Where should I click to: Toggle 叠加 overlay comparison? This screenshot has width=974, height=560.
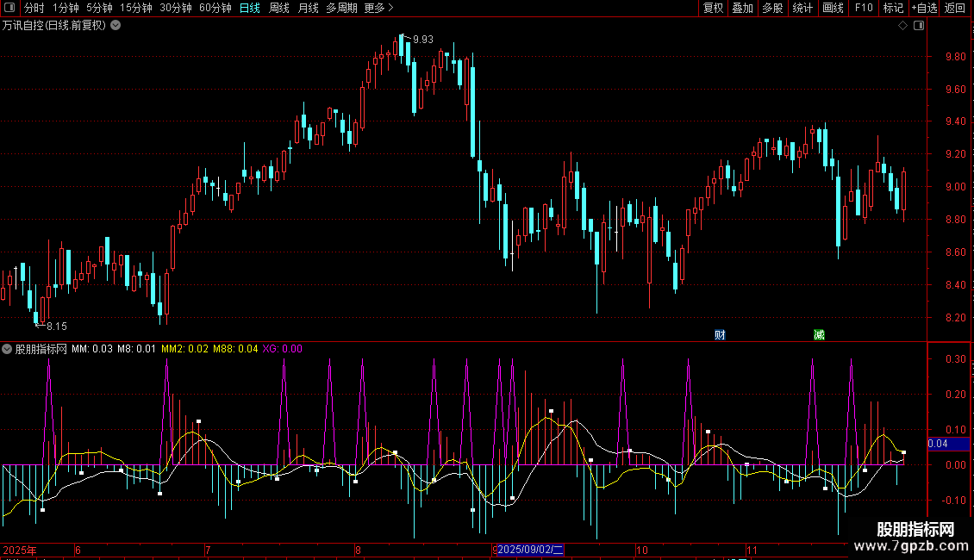(x=742, y=8)
